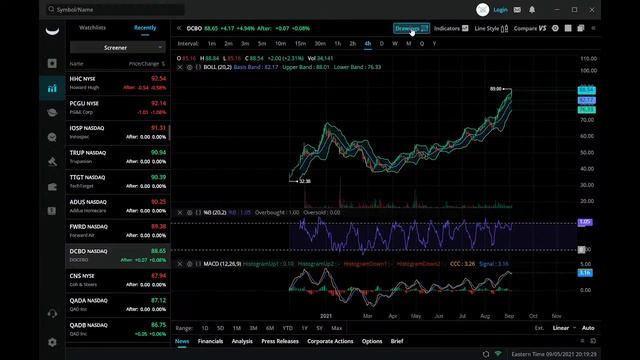Set range to 3M
Screen dimensions: 640x360
(x=253, y=328)
